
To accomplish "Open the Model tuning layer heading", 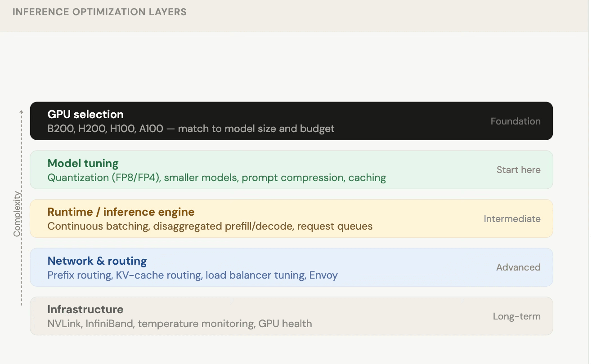I will [x=83, y=163].
